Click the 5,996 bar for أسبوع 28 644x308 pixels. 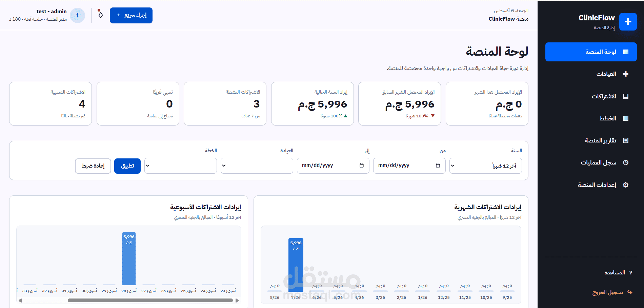[129, 258]
